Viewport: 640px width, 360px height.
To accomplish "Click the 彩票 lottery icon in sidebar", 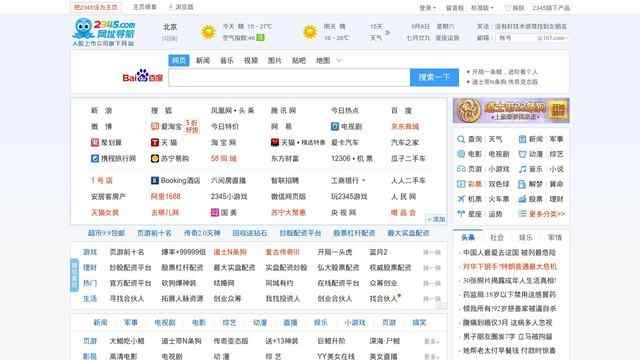I will pyautogui.click(x=461, y=184).
